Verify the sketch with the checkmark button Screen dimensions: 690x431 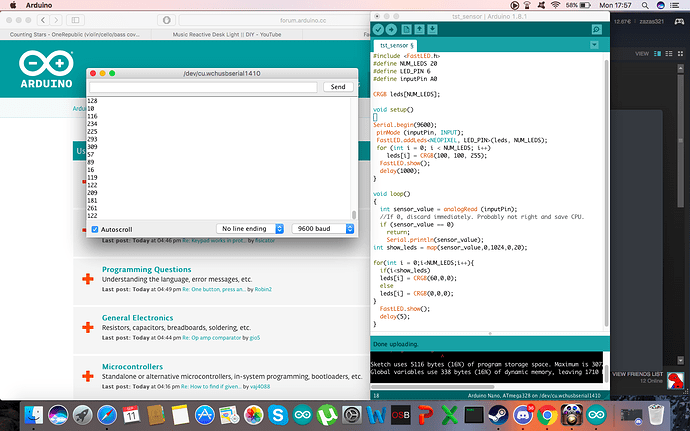[x=378, y=29]
